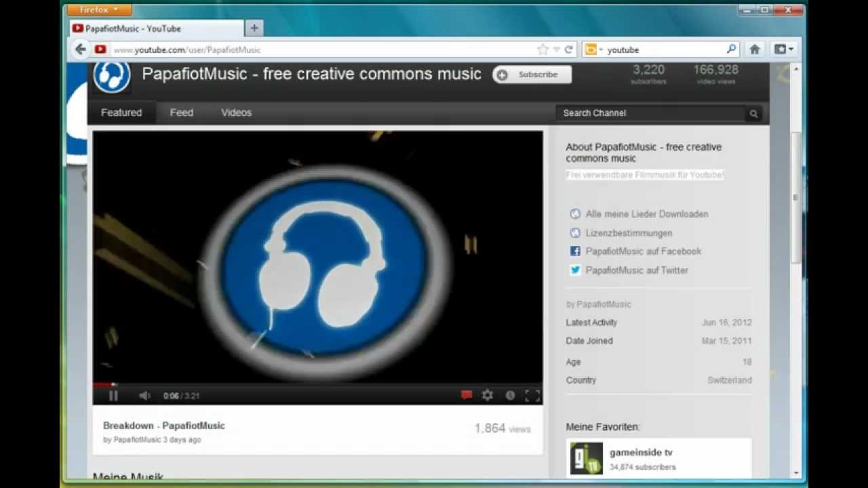Select the PapafiotMusic - YouTube browser tab
Screen dimensions: 868x488
tap(156, 28)
